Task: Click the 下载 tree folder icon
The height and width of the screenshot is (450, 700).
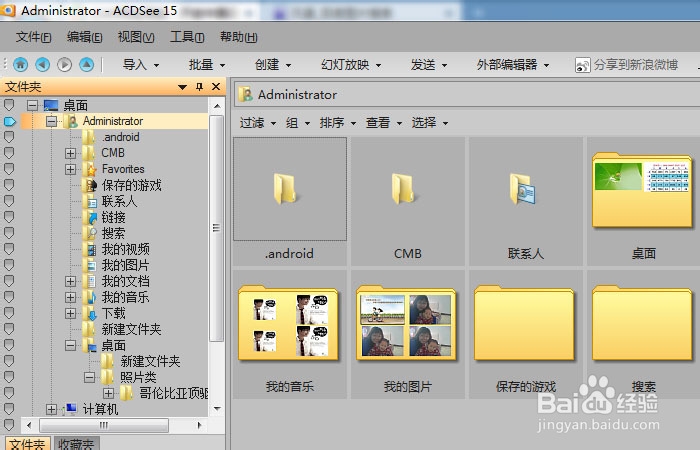Action: point(90,313)
